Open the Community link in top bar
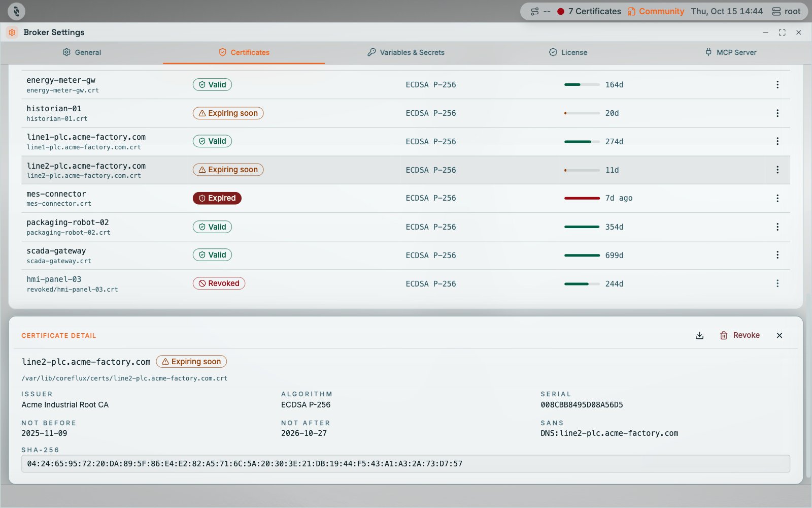The width and height of the screenshot is (812, 508). click(x=656, y=11)
